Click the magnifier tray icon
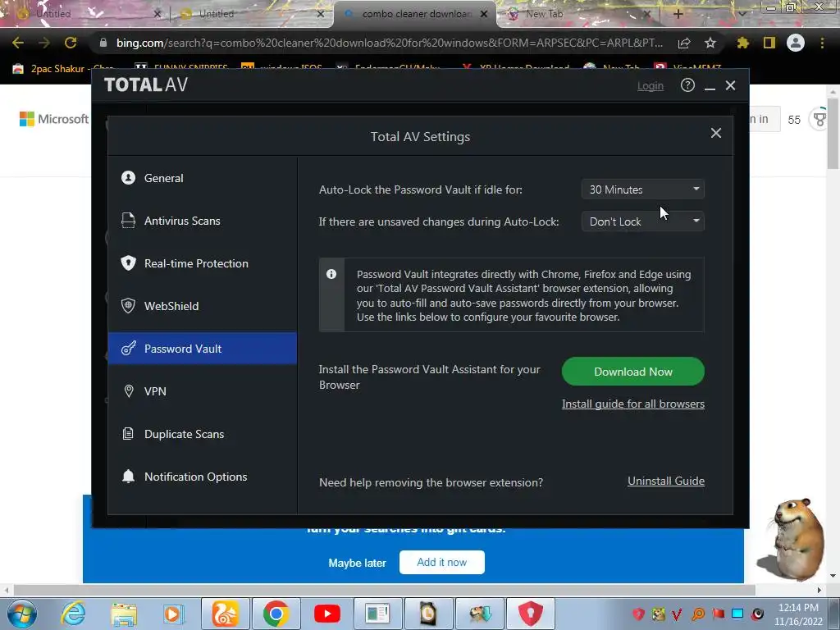The height and width of the screenshot is (630, 840). pos(698,614)
